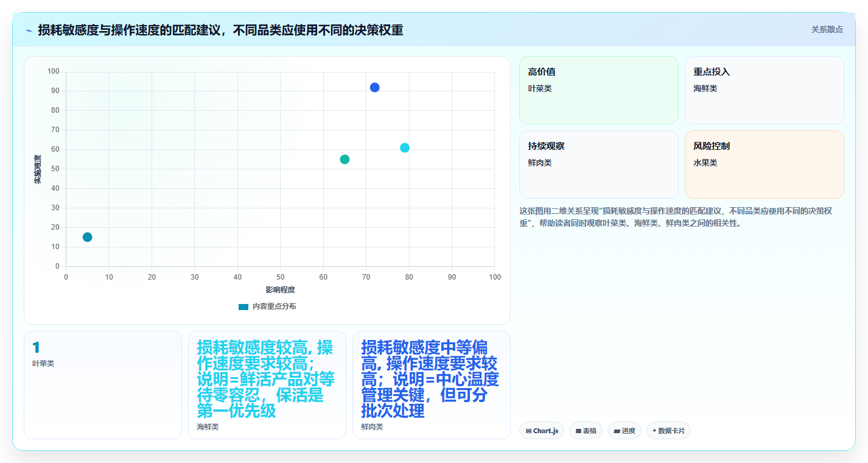Click the 关系散点 label in header
The width and height of the screenshot is (868, 463).
(x=827, y=29)
